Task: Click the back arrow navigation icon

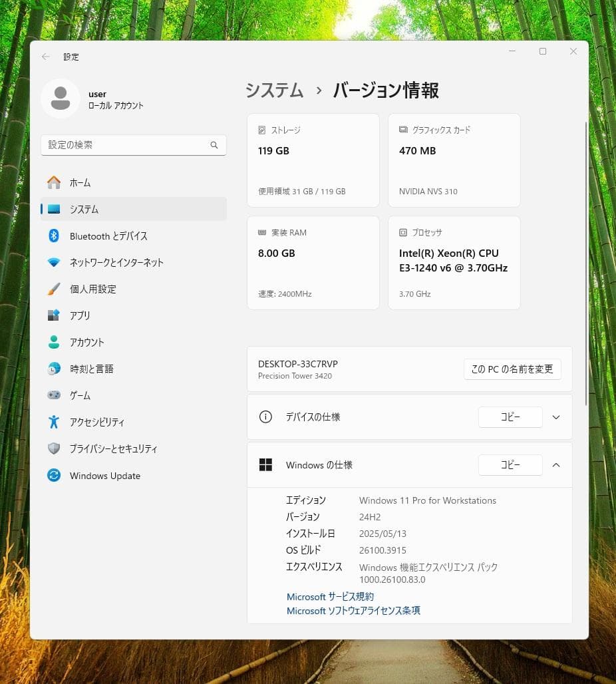Action: 45,57
